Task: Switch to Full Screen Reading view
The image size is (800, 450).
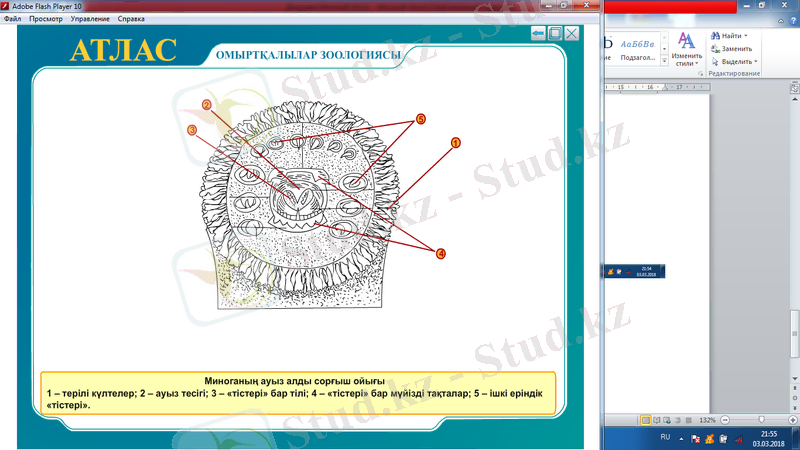Action: 657,419
